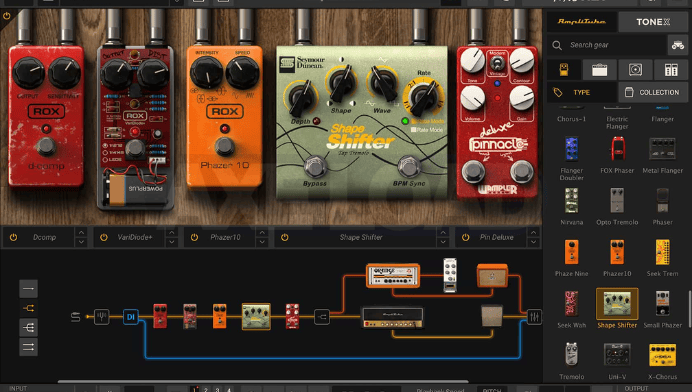Toggle the pedalboard power icon at top-left corner
This screenshot has height=392, width=692.
tap(7, 16)
